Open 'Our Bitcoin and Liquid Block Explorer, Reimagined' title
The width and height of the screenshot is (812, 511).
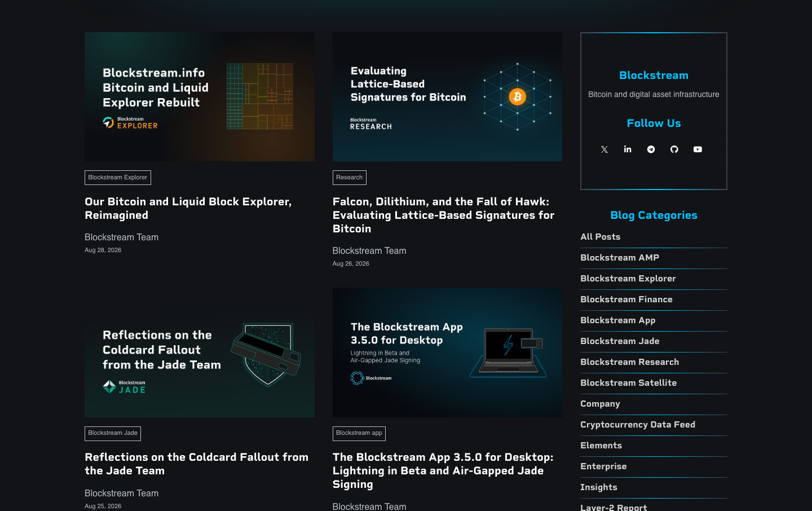click(x=188, y=209)
